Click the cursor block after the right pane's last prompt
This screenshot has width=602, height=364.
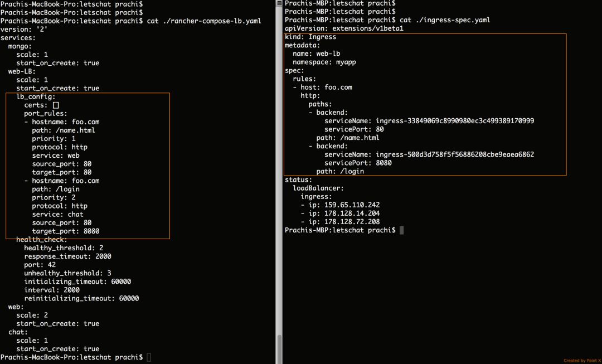[x=401, y=230]
